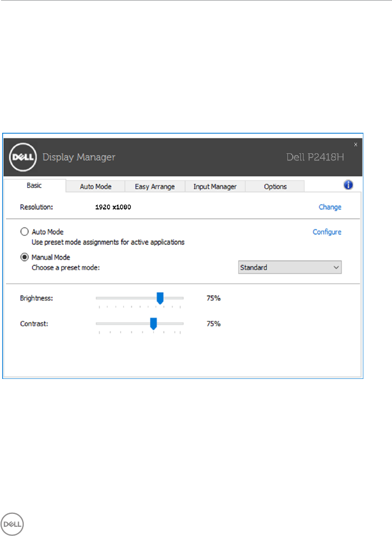Click the 1920 x1080 resolution value
This screenshot has height=536, width=392.
click(113, 207)
